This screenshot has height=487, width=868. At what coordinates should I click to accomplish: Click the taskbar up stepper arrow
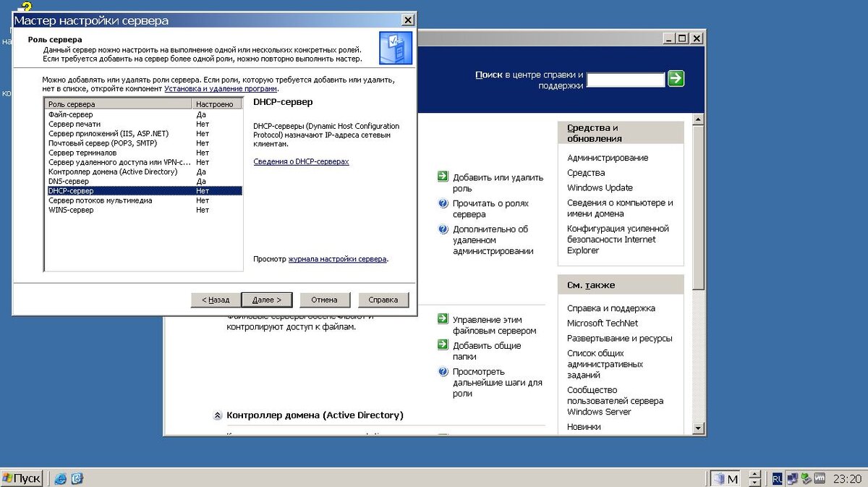[754, 474]
